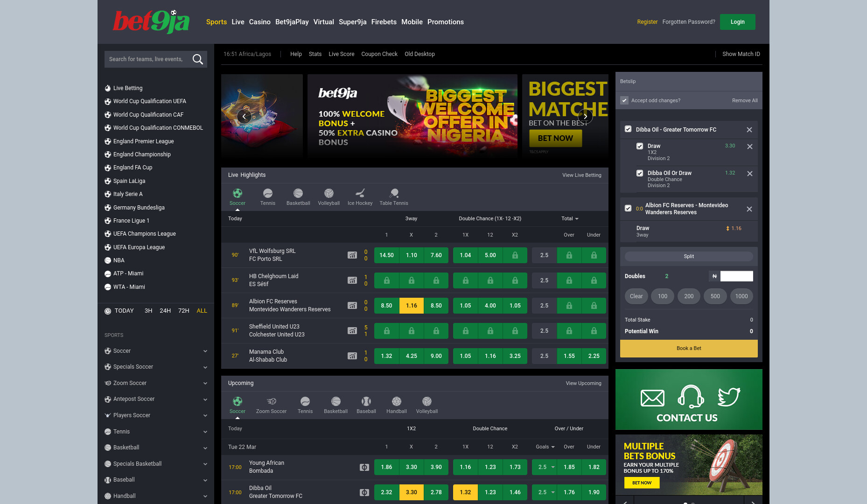Screen dimensions: 867x504
Task: Uncheck Albion FC Reserves event checkbox
Action: [628, 209]
